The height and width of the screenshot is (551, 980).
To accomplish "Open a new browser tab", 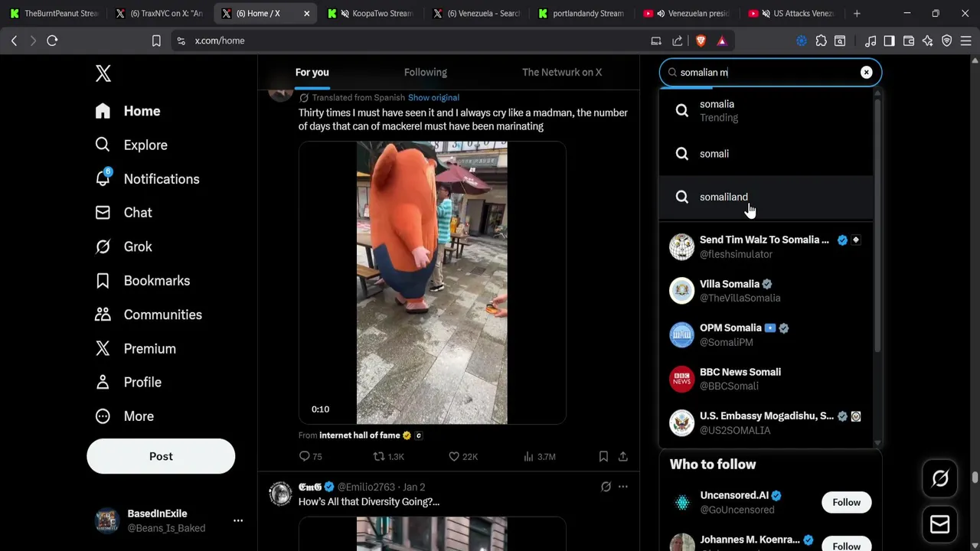I will click(857, 13).
